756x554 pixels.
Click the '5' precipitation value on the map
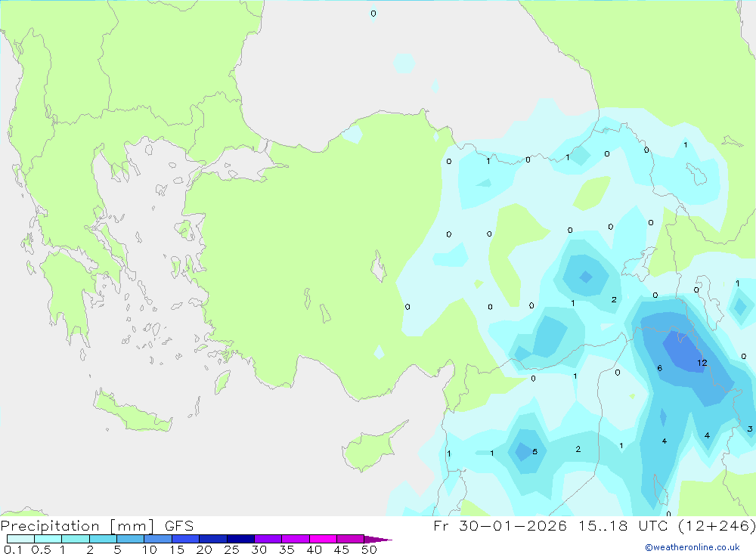pos(534,452)
